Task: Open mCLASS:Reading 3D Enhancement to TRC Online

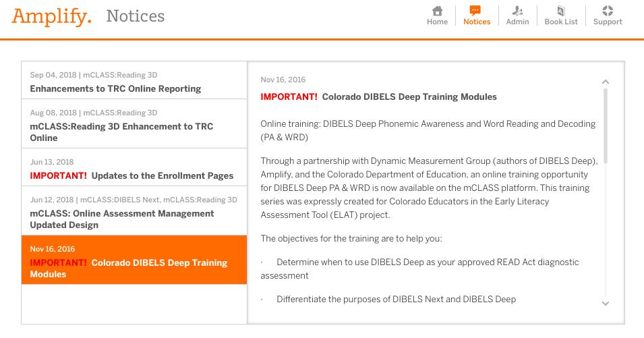Action: (x=134, y=123)
